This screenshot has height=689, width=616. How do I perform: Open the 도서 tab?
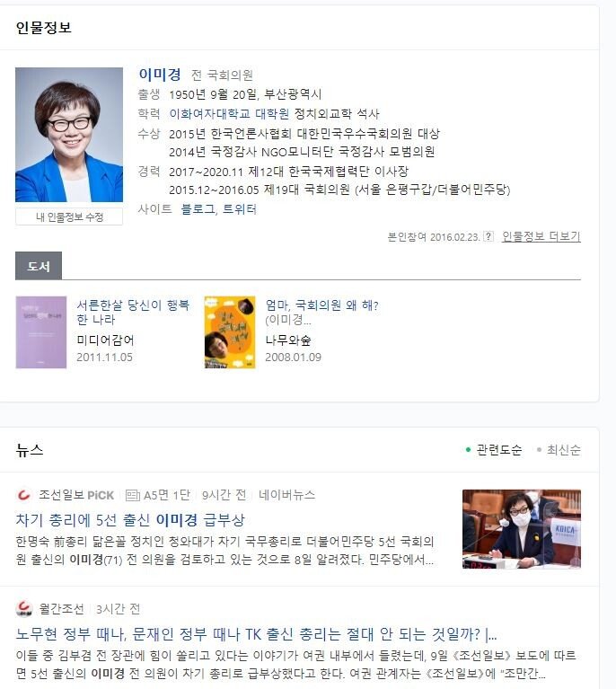[x=39, y=266]
